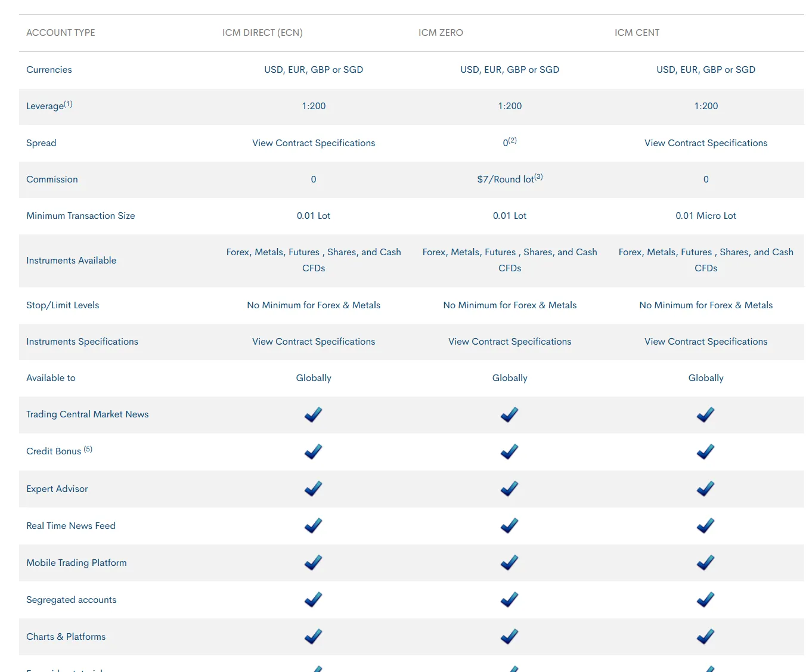The image size is (809, 672).
Task: Click the Segregated accounts checkmark for ICM Zero
Action: [510, 599]
